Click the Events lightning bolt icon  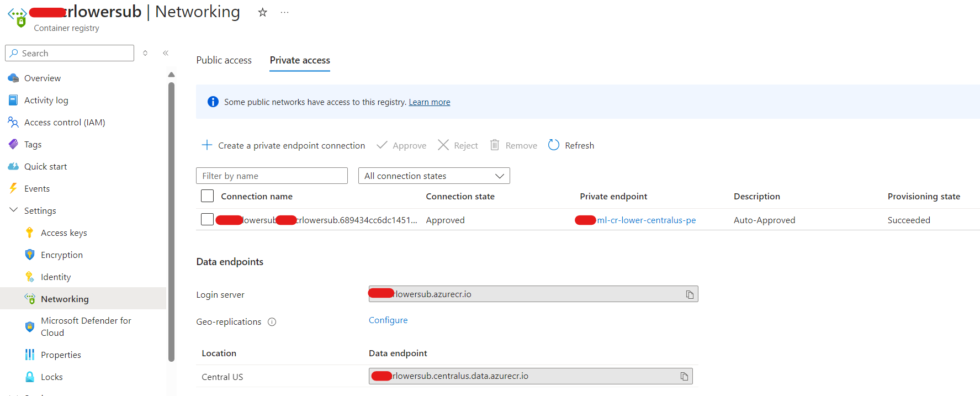(13, 188)
